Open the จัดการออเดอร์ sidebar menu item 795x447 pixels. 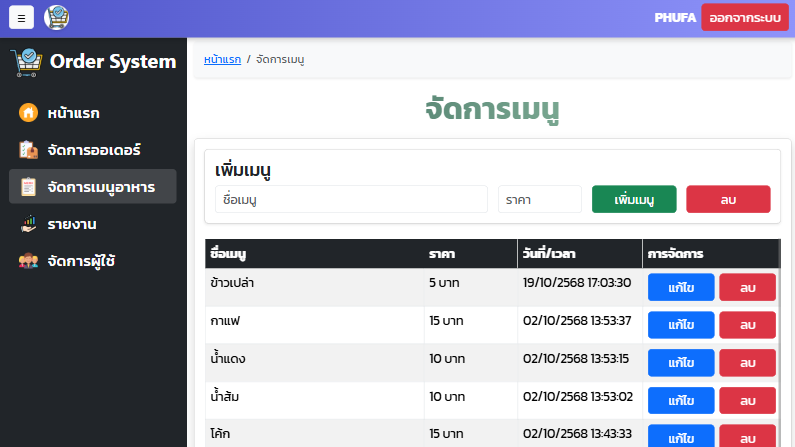point(92,150)
